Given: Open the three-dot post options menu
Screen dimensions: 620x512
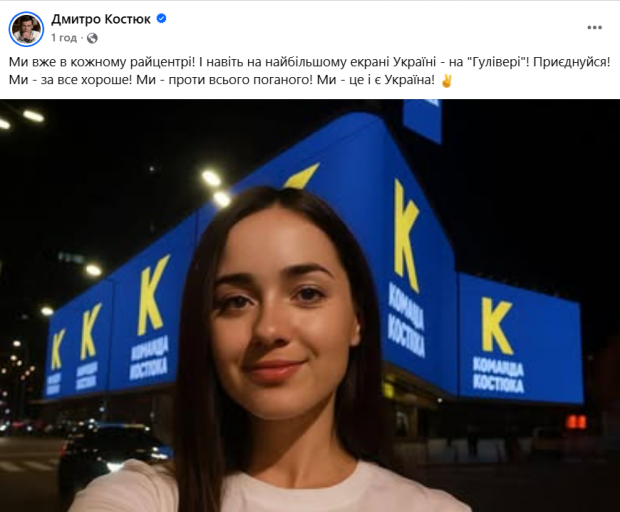Looking at the screenshot, I should pyautogui.click(x=594, y=27).
